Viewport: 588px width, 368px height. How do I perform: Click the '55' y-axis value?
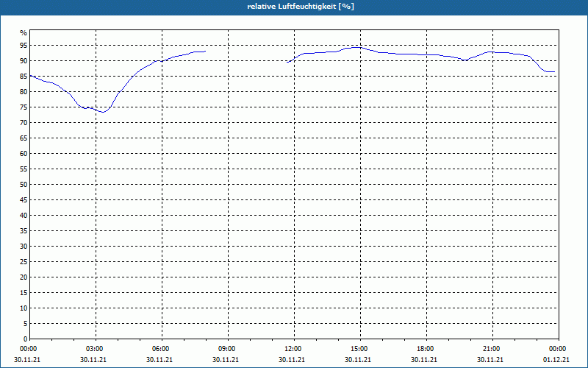pos(24,169)
